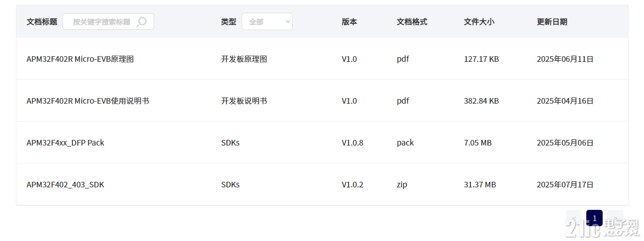Click the search magnifier icon in title field
The width and height of the screenshot is (644, 241).
pyautogui.click(x=142, y=21)
